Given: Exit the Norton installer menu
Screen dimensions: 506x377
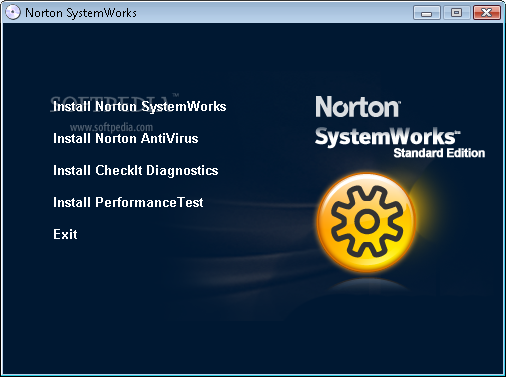Looking at the screenshot, I should coord(65,234).
